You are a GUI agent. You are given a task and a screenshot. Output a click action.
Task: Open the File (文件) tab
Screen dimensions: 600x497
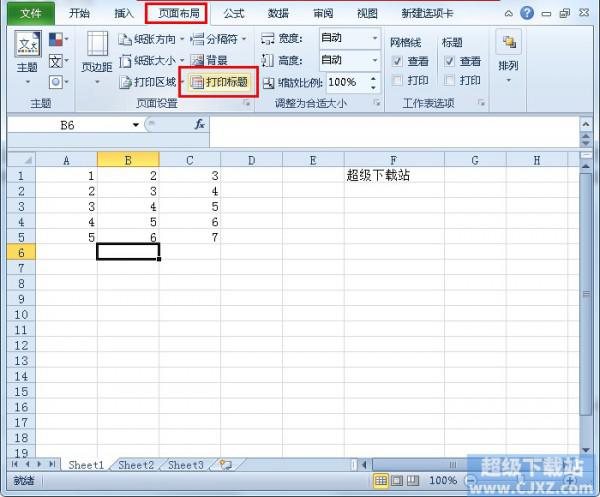pyautogui.click(x=31, y=14)
